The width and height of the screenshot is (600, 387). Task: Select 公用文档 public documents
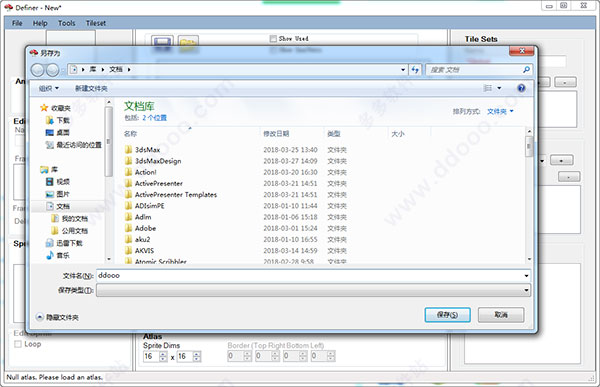click(69, 231)
